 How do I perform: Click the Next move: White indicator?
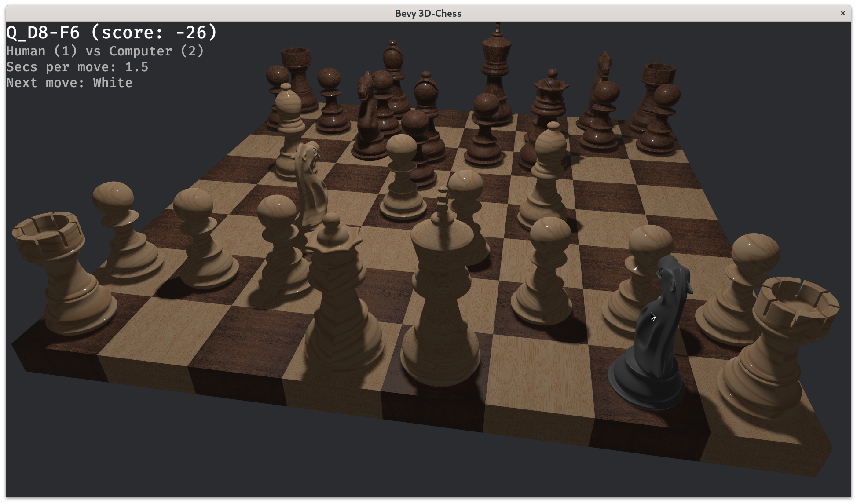point(69,83)
